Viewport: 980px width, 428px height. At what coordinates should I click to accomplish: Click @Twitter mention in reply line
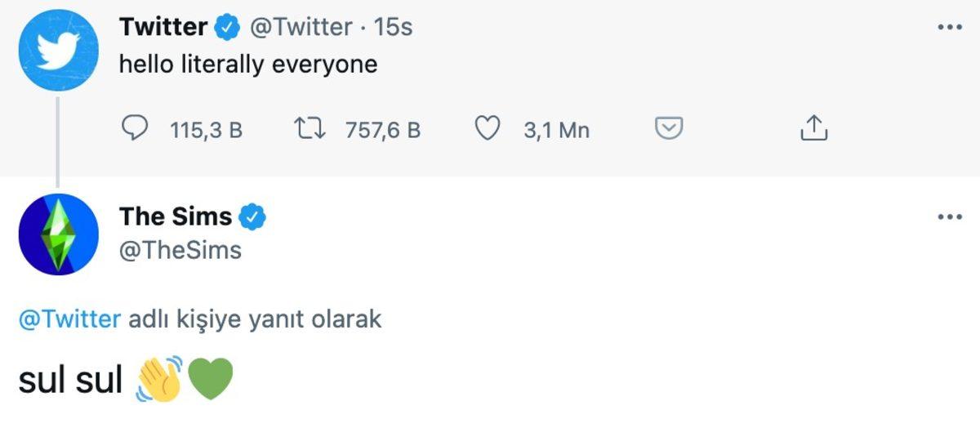tap(69, 319)
